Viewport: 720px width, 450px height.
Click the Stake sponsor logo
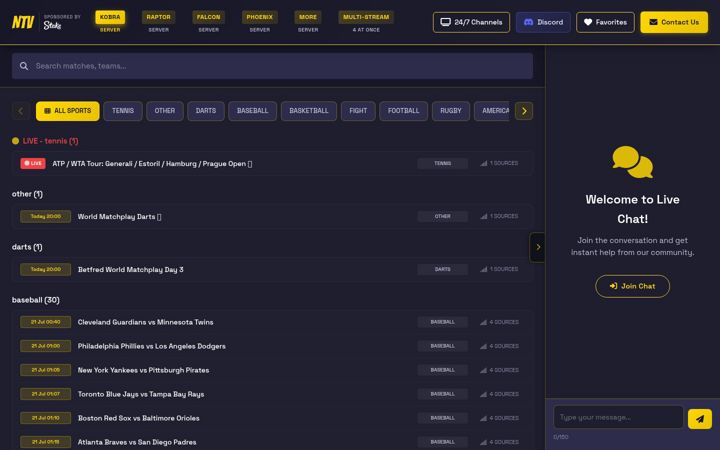(52, 26)
